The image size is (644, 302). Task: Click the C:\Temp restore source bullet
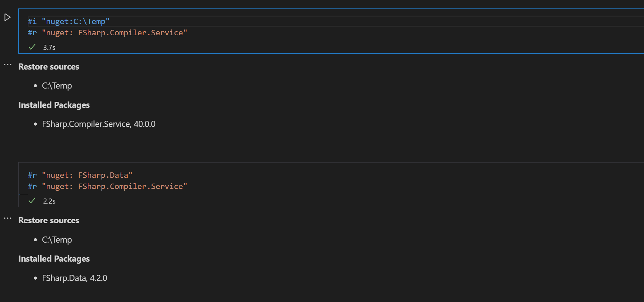pos(57,86)
